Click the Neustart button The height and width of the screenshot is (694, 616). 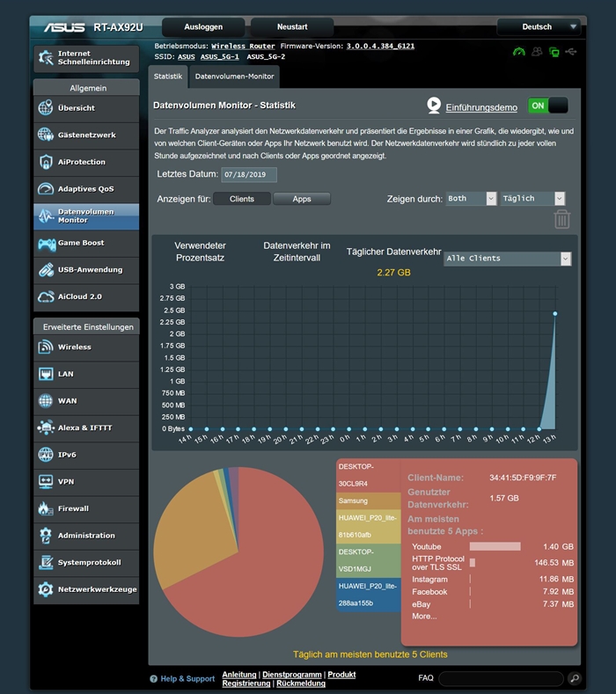coord(292,27)
